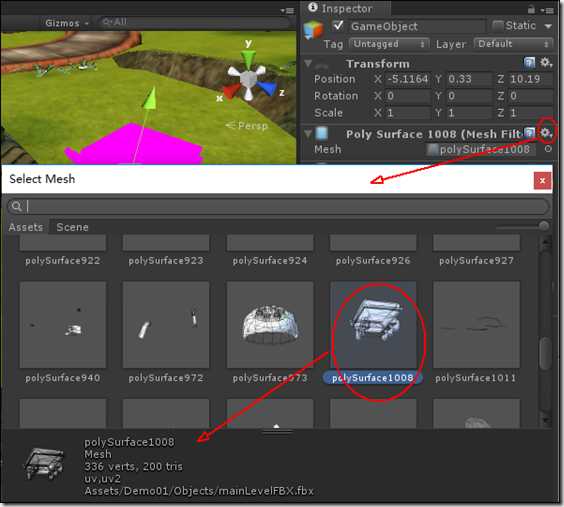Select the polySurface940 mesh thumbnail

63,325
